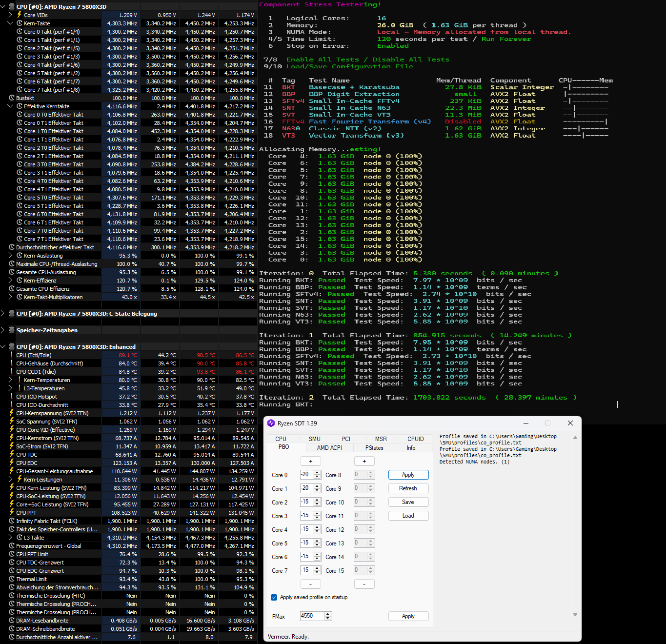
Task: Click the thermometer icon beside CPU IOD Hotspot
Action: point(12,396)
